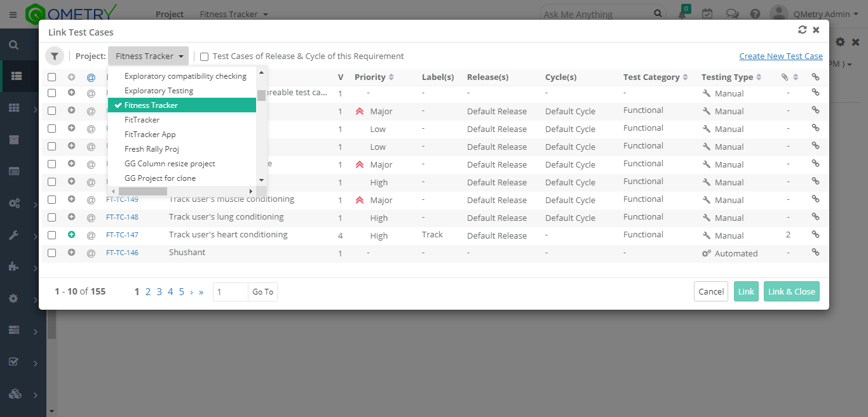Click the search icon in left sidebar
The height and width of the screenshot is (417, 868).
click(x=13, y=45)
